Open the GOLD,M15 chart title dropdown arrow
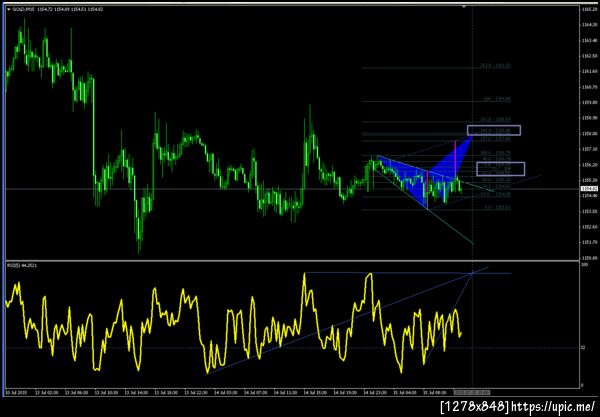The image size is (600, 417). [9, 9]
